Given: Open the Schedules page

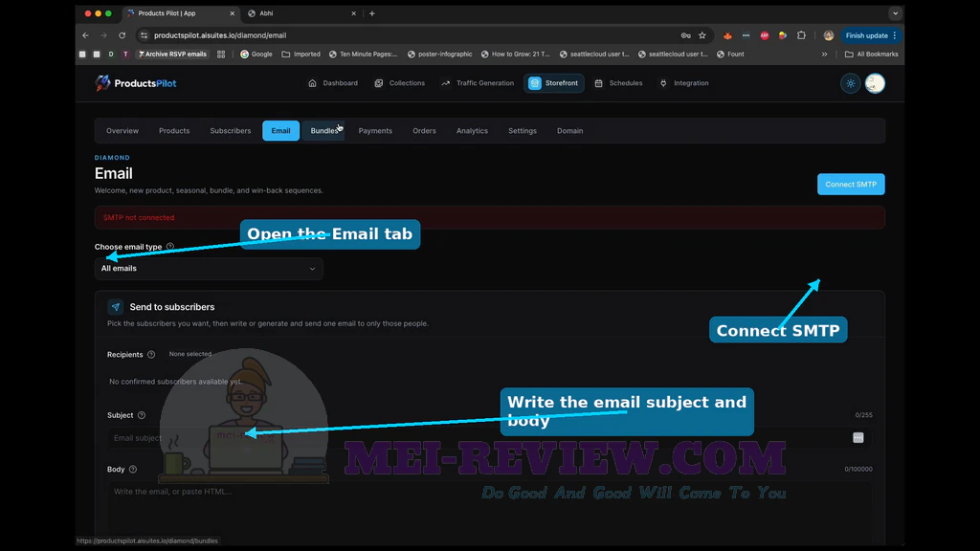Looking at the screenshot, I should coord(618,83).
